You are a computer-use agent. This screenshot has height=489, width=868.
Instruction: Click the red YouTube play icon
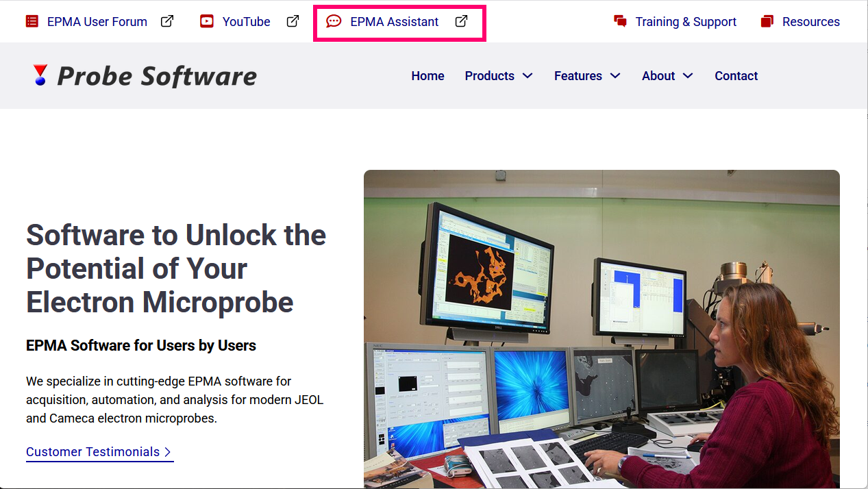[207, 21]
